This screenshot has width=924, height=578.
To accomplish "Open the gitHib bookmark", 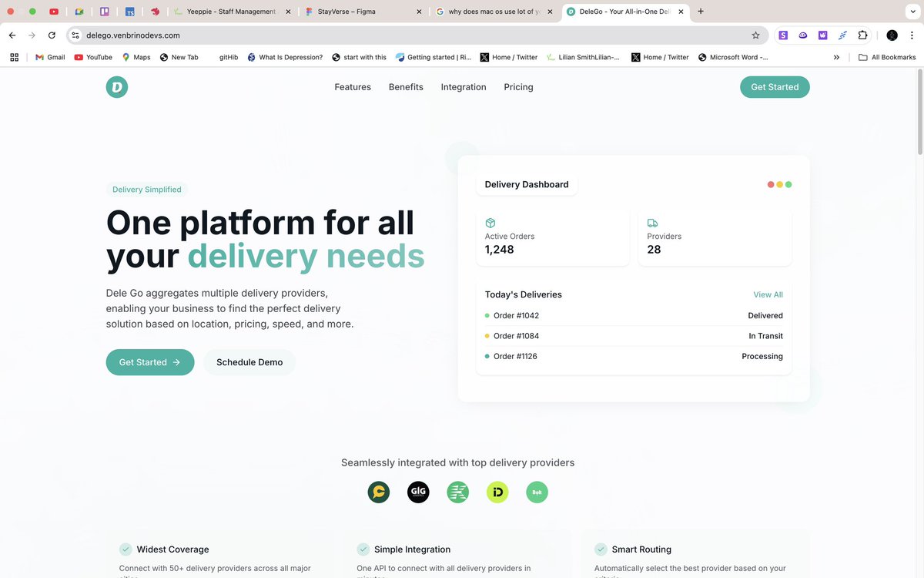I will 229,57.
